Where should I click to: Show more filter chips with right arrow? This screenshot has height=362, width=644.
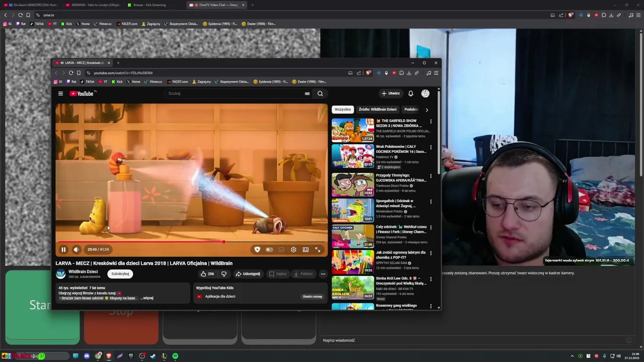coord(427,110)
